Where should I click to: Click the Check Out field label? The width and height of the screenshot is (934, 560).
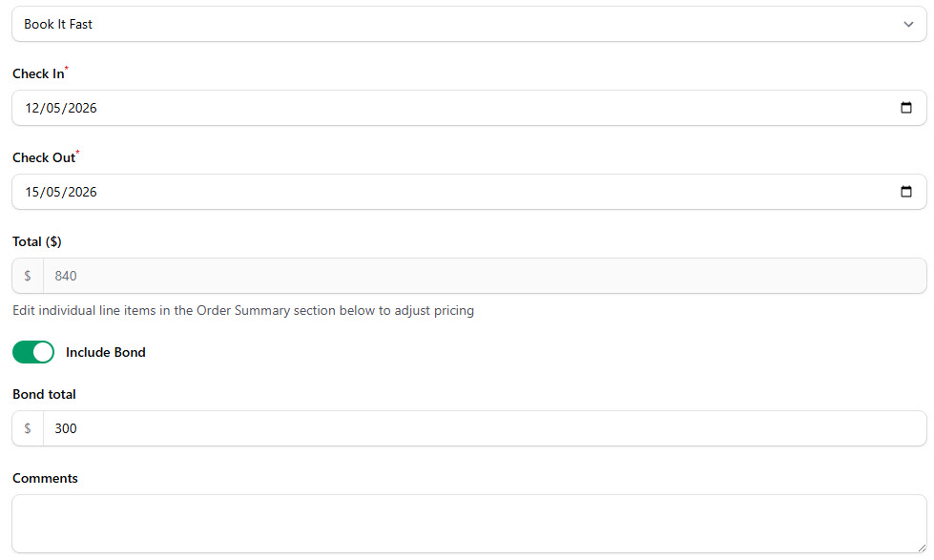(43, 157)
